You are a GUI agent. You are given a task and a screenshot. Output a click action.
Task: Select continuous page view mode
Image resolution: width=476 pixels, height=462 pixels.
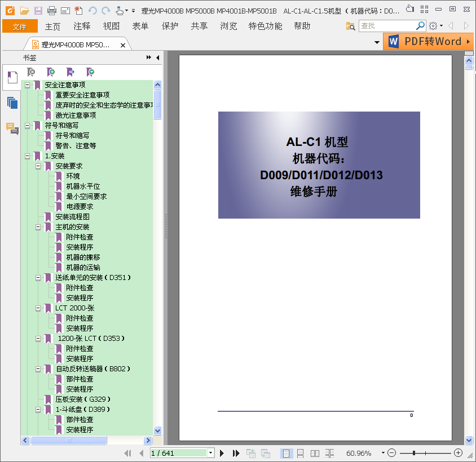[x=300, y=453]
